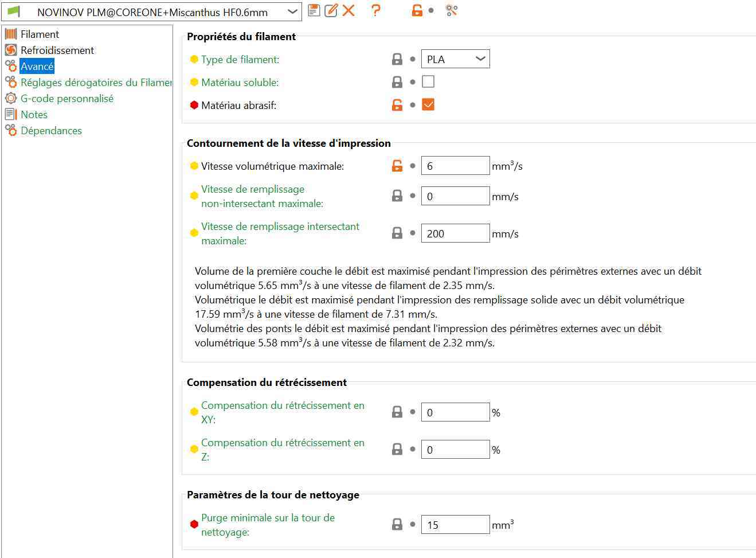Click the Compensation du rétrécissement en XY label
756x558 pixels.
pos(283,412)
